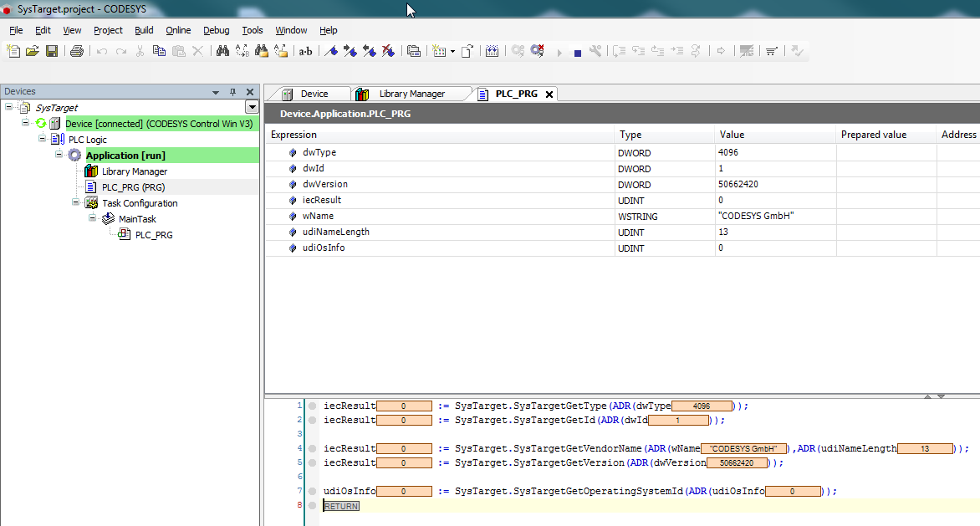
Task: Click the Open project folder icon
Action: [33, 51]
